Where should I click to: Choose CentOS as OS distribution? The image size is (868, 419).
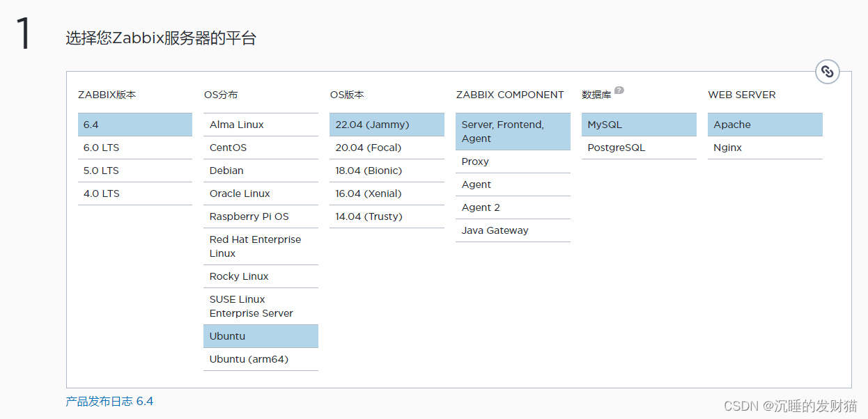(261, 148)
